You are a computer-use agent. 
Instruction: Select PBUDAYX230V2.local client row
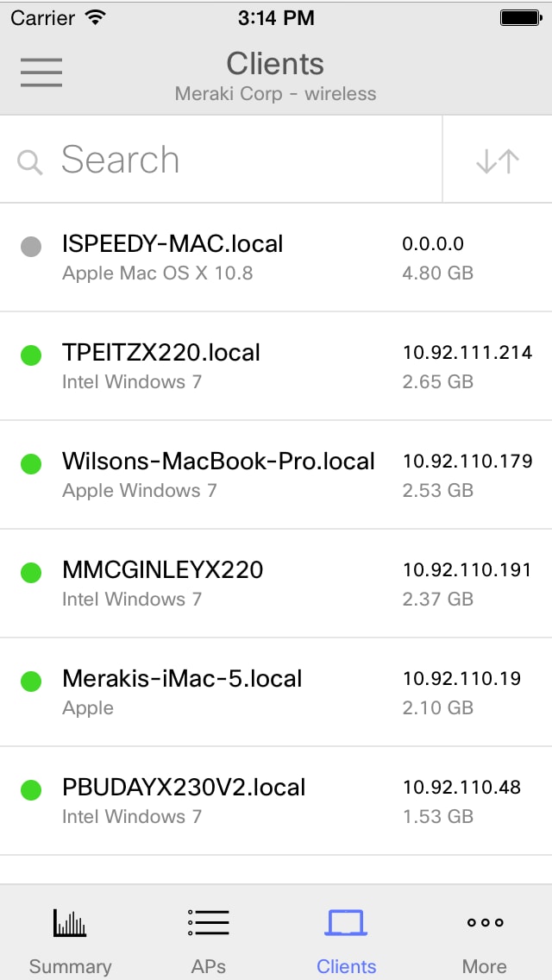click(276, 801)
